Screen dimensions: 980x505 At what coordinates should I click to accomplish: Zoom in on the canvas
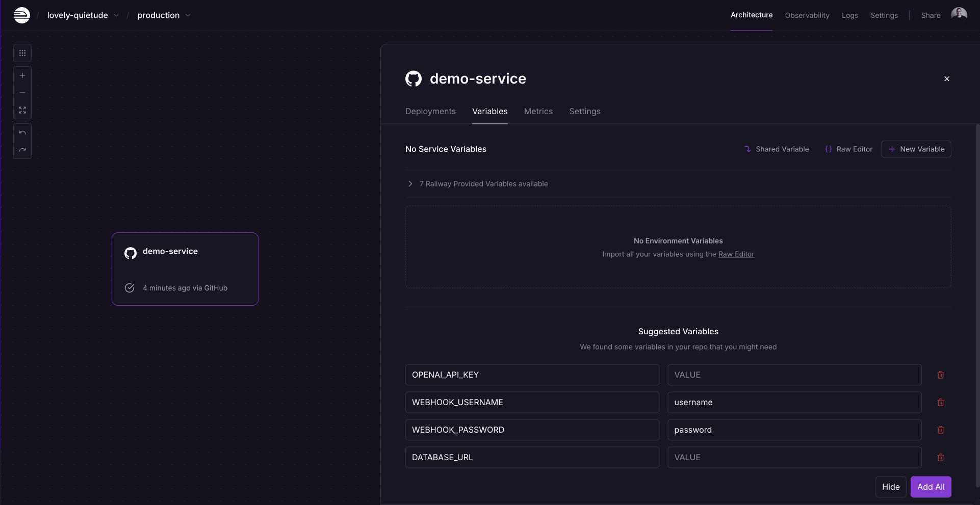(x=22, y=75)
